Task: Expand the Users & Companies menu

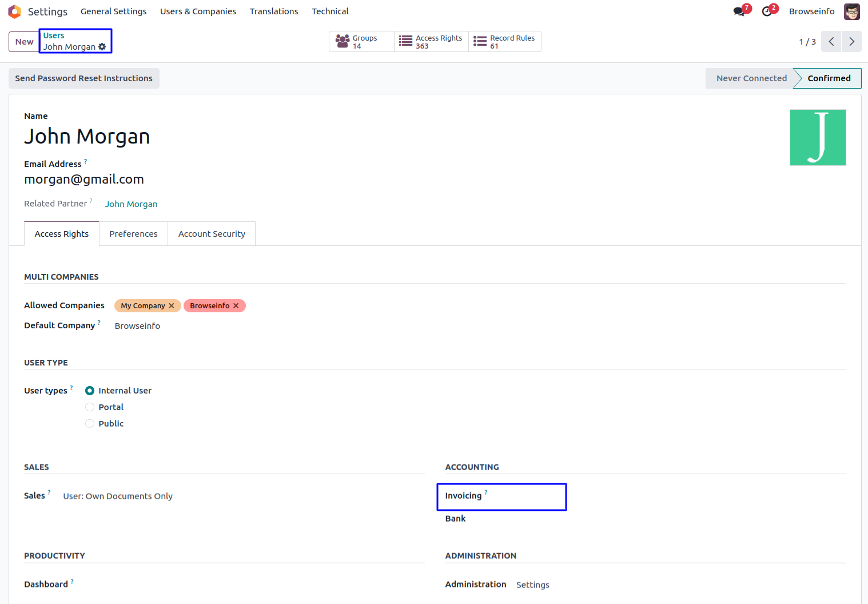Action: pos(198,11)
